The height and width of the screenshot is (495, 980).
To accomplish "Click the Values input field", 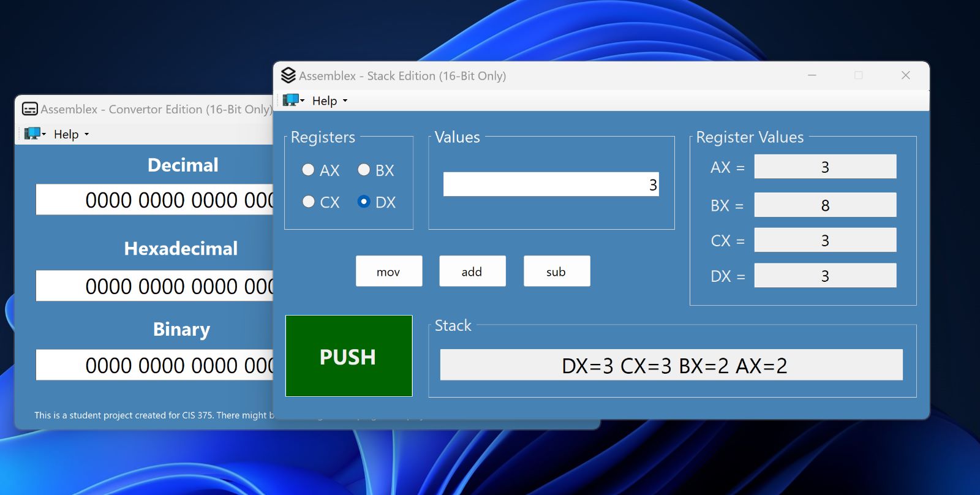I will click(551, 184).
